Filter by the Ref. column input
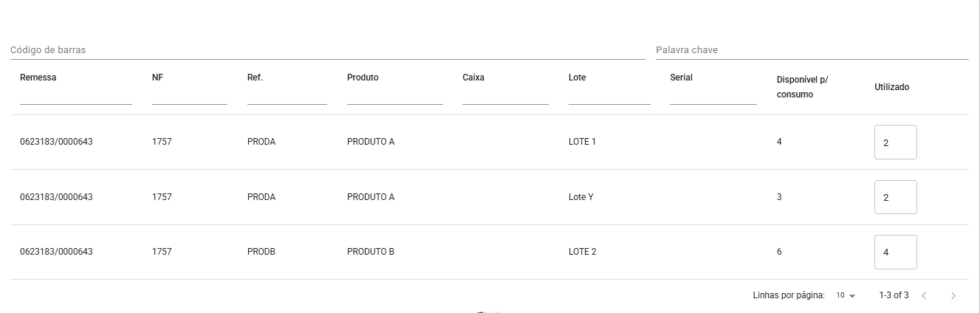Screen dimensions: 980x313 click(287, 96)
